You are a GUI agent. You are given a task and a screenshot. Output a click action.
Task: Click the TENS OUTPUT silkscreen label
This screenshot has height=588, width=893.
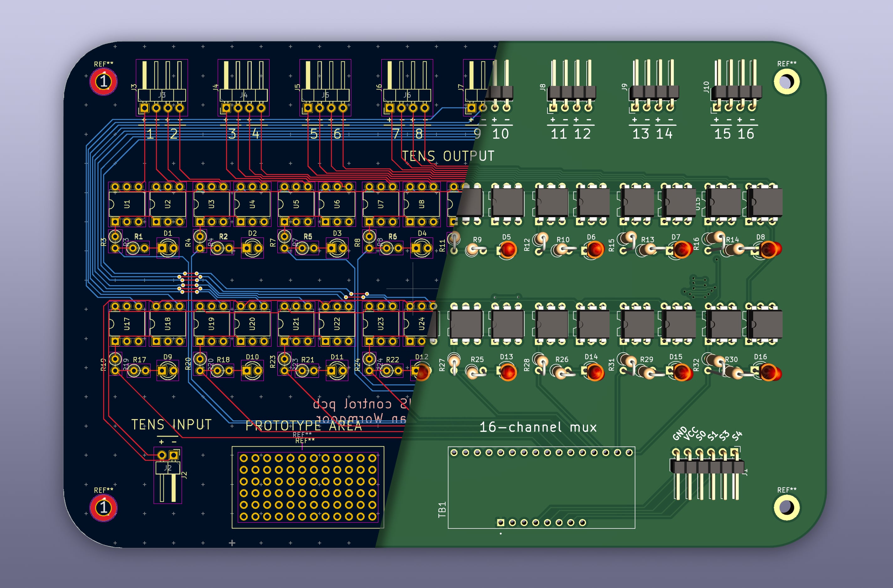tap(448, 156)
